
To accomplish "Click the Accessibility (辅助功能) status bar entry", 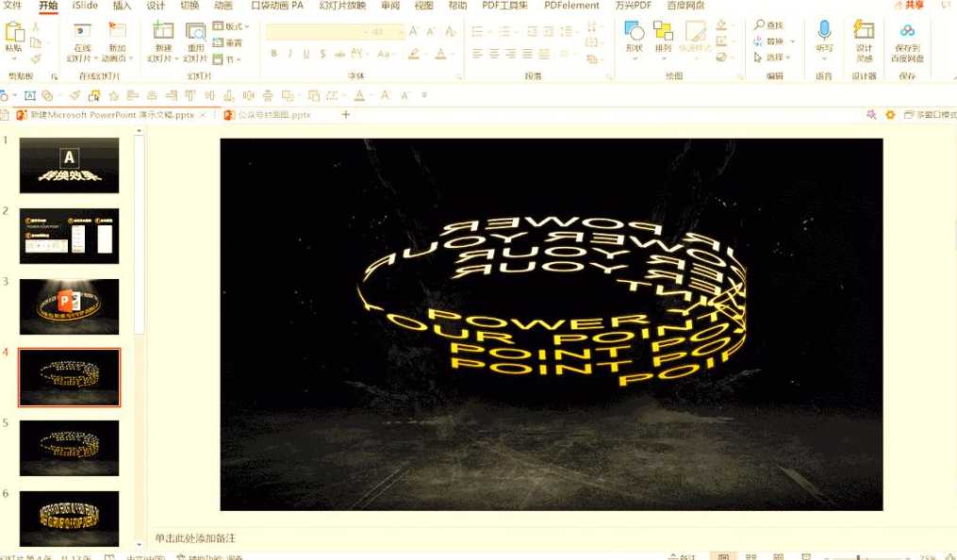I will point(208,557).
